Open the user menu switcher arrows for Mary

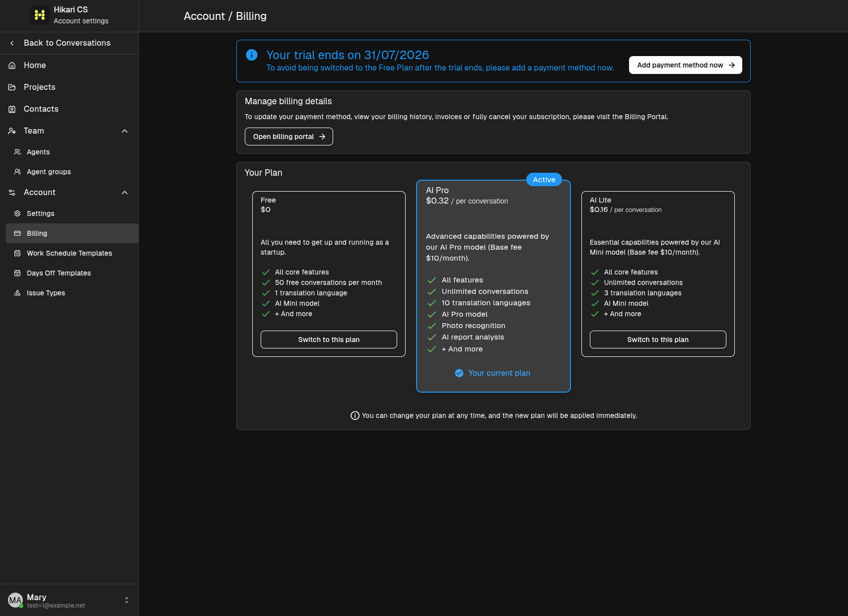(x=127, y=600)
